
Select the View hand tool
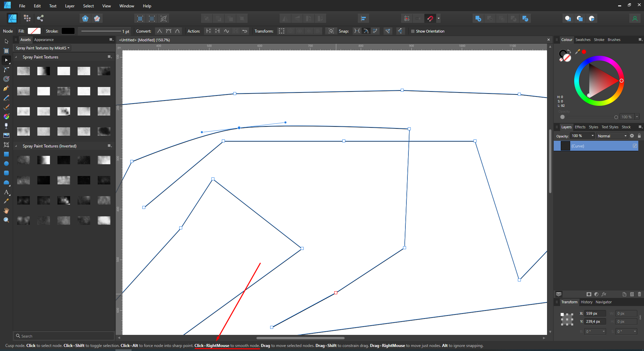coord(6,211)
